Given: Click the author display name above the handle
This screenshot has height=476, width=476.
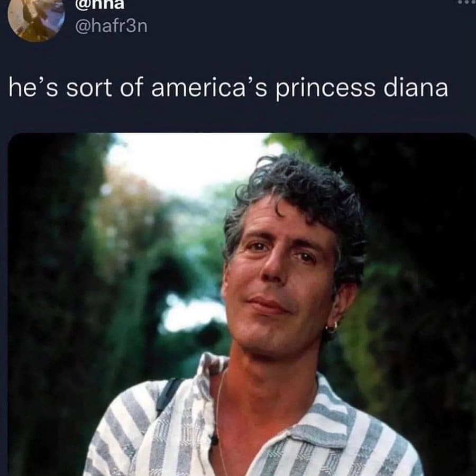Looking at the screenshot, I should click(99, 4).
